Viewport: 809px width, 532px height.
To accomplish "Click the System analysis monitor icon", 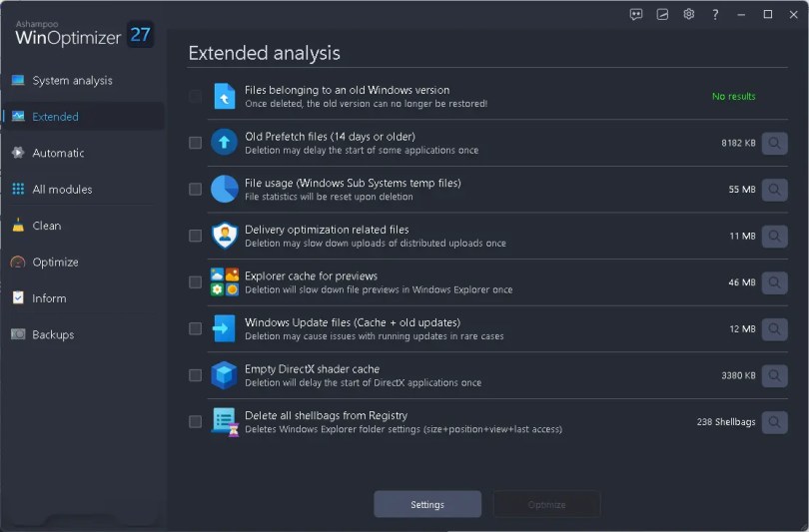I will pos(18,81).
